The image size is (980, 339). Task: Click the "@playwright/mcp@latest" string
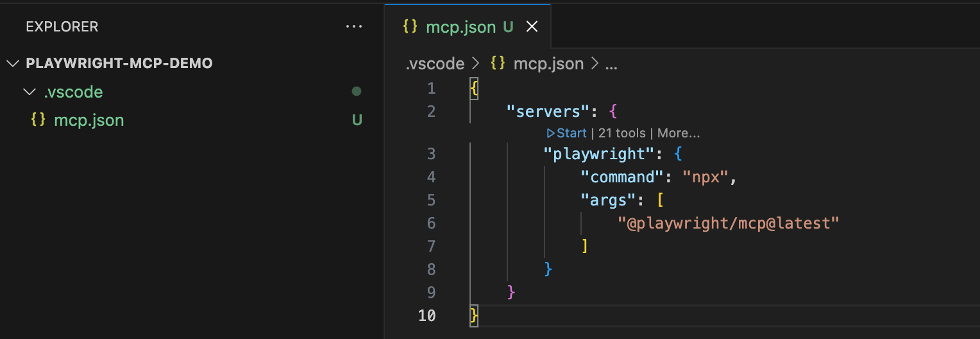pyautogui.click(x=729, y=223)
